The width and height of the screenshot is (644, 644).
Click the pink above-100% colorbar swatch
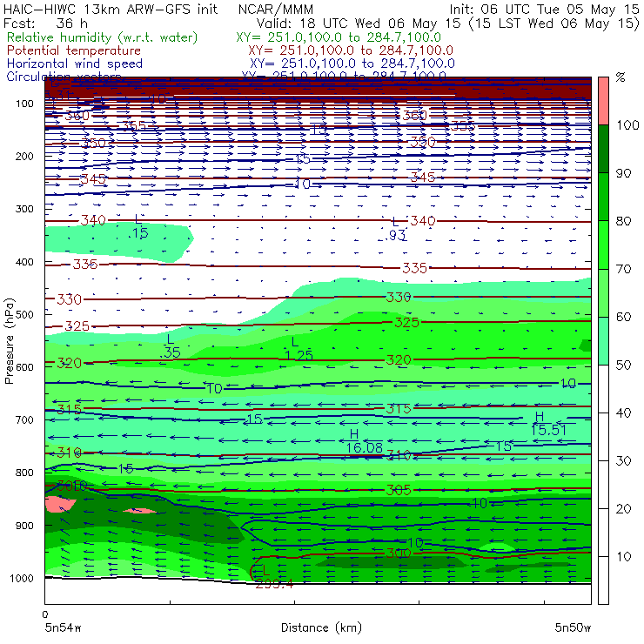click(603, 101)
